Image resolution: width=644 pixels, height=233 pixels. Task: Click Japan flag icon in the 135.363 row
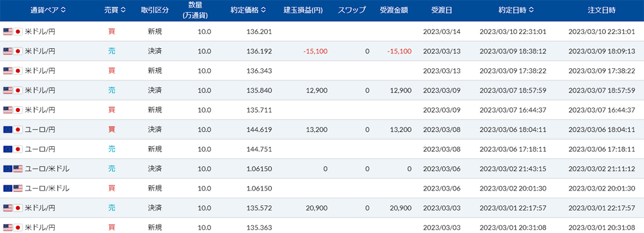pyautogui.click(x=17, y=227)
